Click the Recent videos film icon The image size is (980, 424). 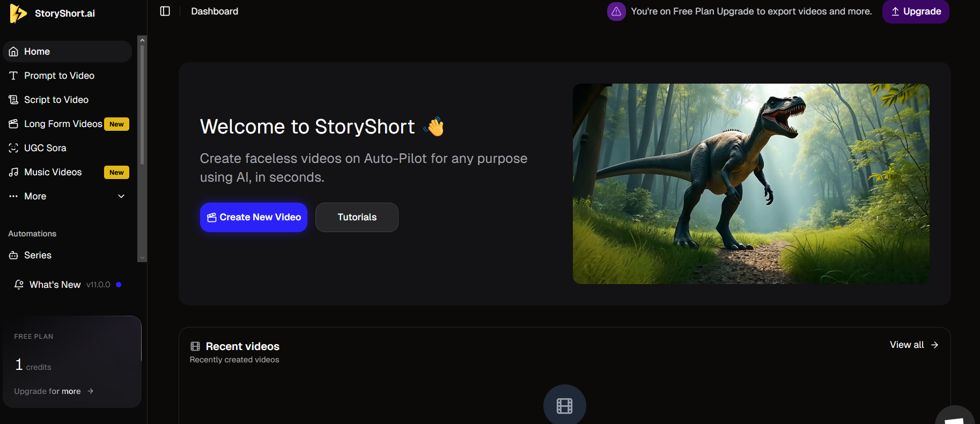tap(195, 346)
